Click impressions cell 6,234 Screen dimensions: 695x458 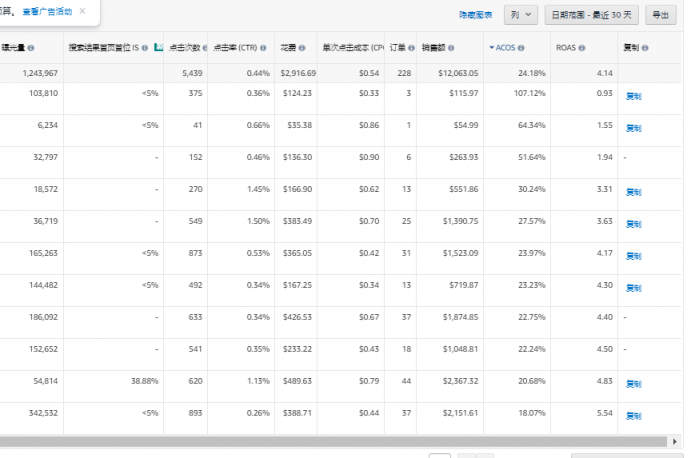point(47,125)
